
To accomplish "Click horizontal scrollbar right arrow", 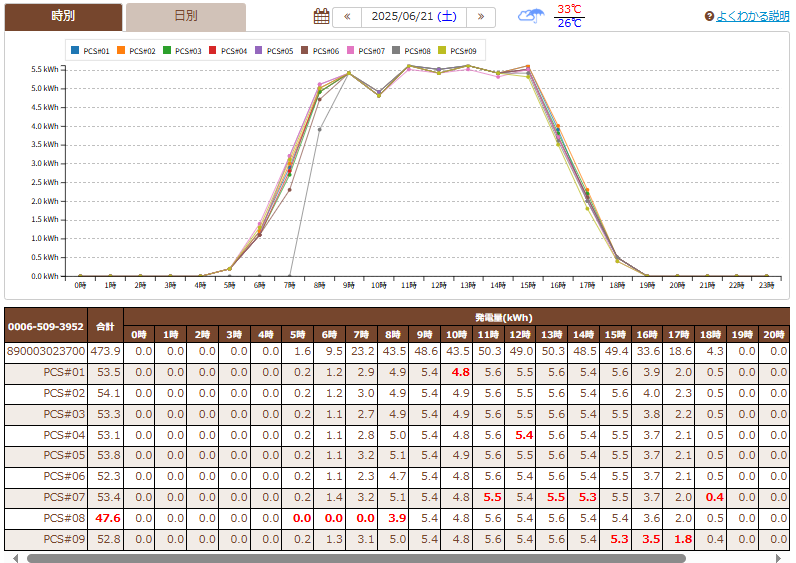I will point(779,558).
